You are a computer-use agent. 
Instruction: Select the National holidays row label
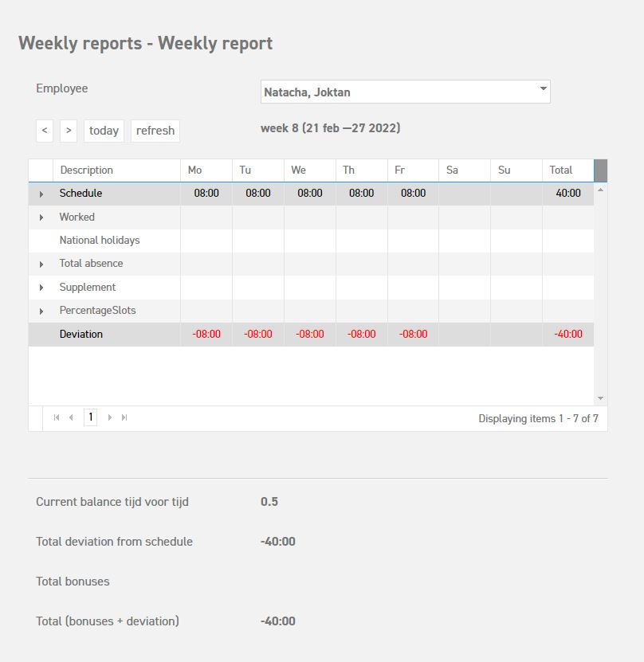100,241
